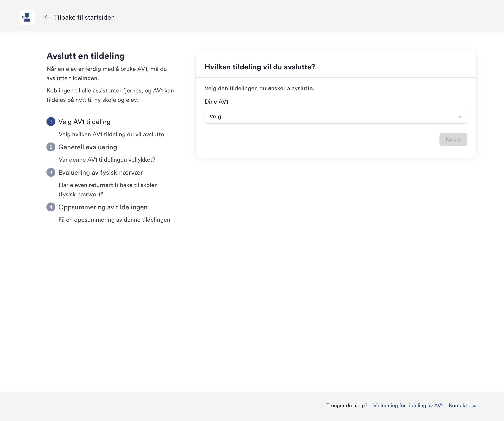The height and width of the screenshot is (421, 504).
Task: Click step title Oppsummering av tildelingen
Action: coord(103,207)
